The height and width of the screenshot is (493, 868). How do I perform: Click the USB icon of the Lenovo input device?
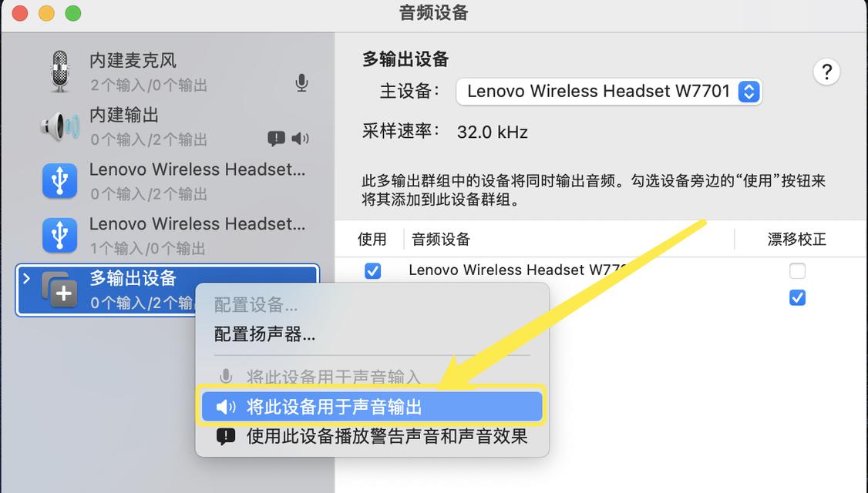tap(60, 235)
